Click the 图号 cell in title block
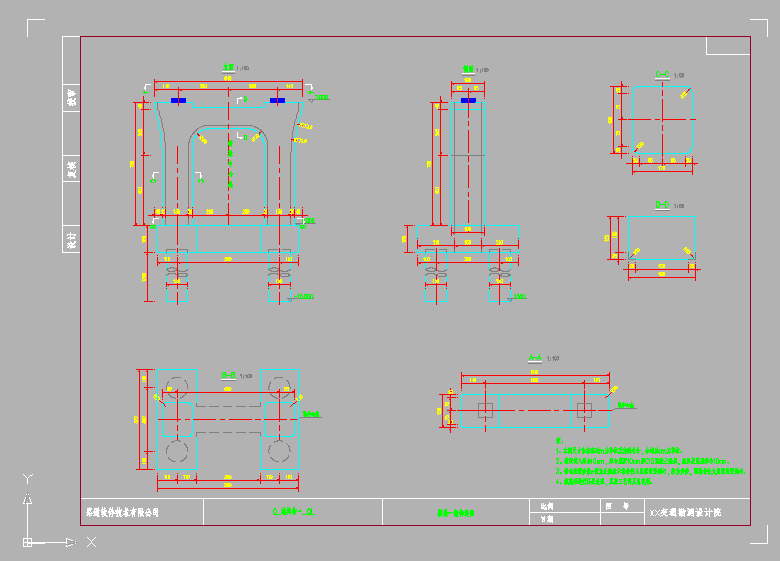This screenshot has height=561, width=780. click(617, 506)
